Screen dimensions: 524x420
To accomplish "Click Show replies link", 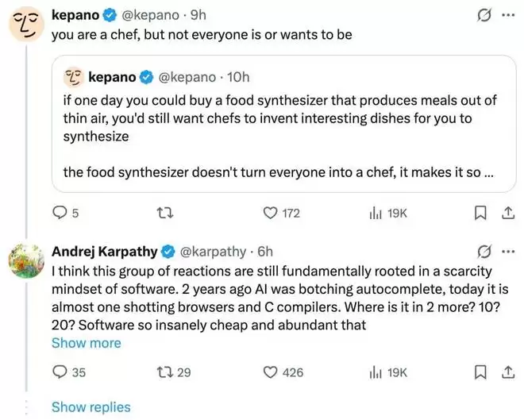I will [x=91, y=407].
